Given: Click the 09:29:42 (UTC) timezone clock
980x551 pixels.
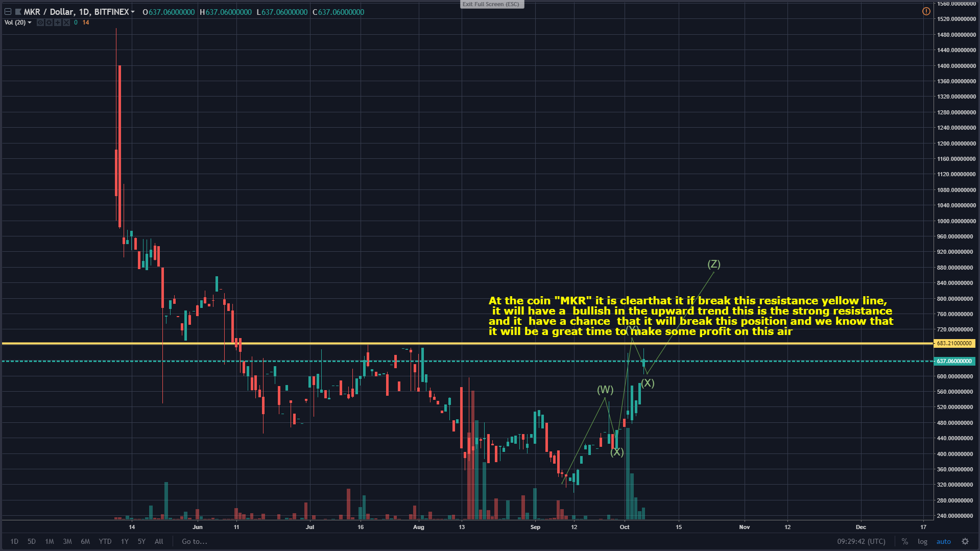Looking at the screenshot, I should [861, 541].
